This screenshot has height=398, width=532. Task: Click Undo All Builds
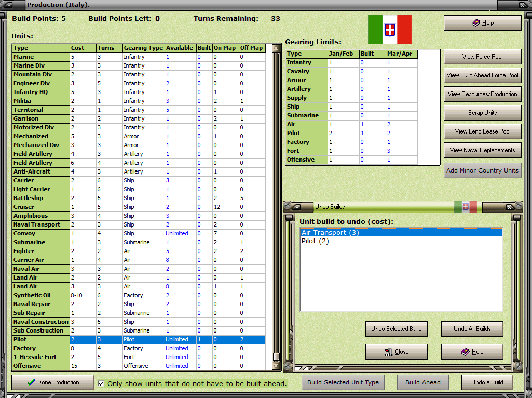point(471,328)
